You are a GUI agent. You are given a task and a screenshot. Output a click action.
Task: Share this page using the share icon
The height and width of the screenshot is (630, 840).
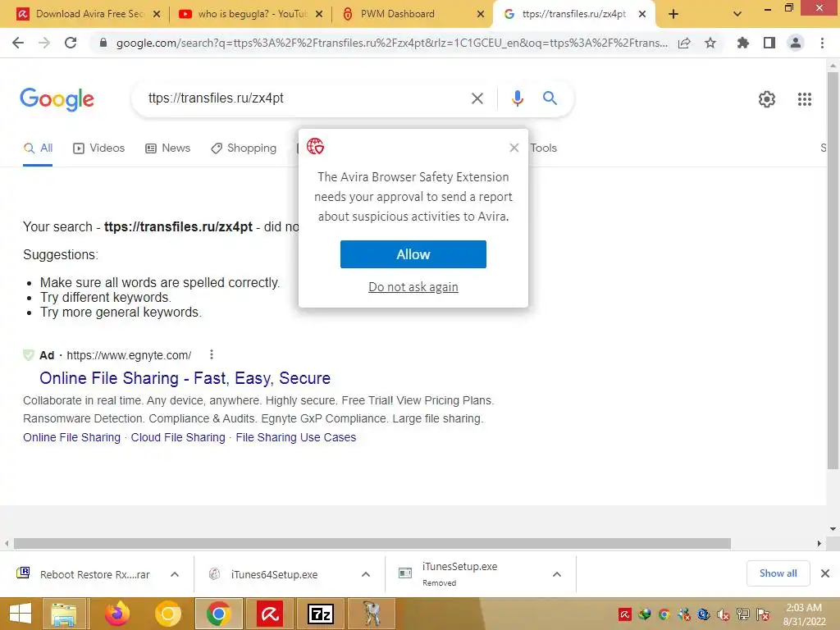click(684, 43)
